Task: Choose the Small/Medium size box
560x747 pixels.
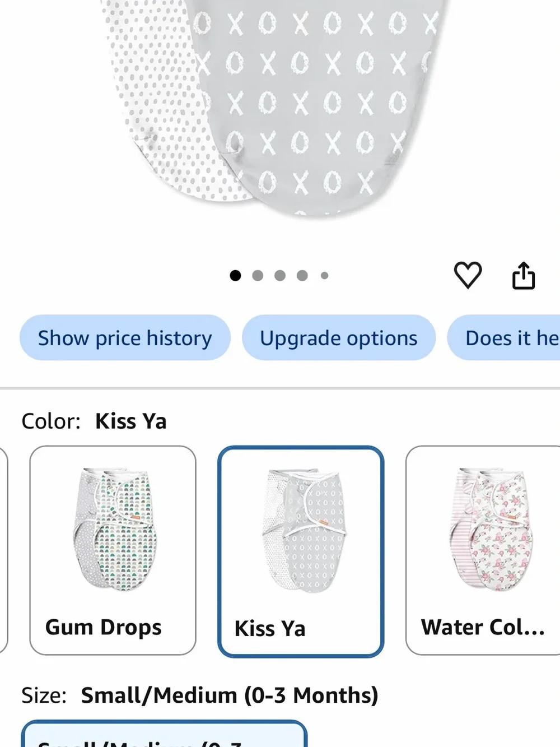Action: click(164, 734)
